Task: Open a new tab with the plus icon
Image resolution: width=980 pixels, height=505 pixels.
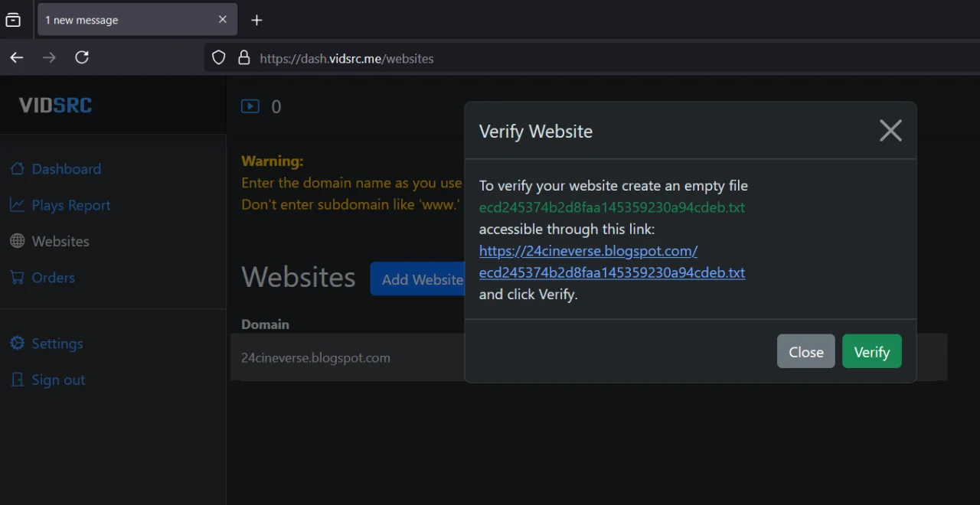Action: [256, 20]
